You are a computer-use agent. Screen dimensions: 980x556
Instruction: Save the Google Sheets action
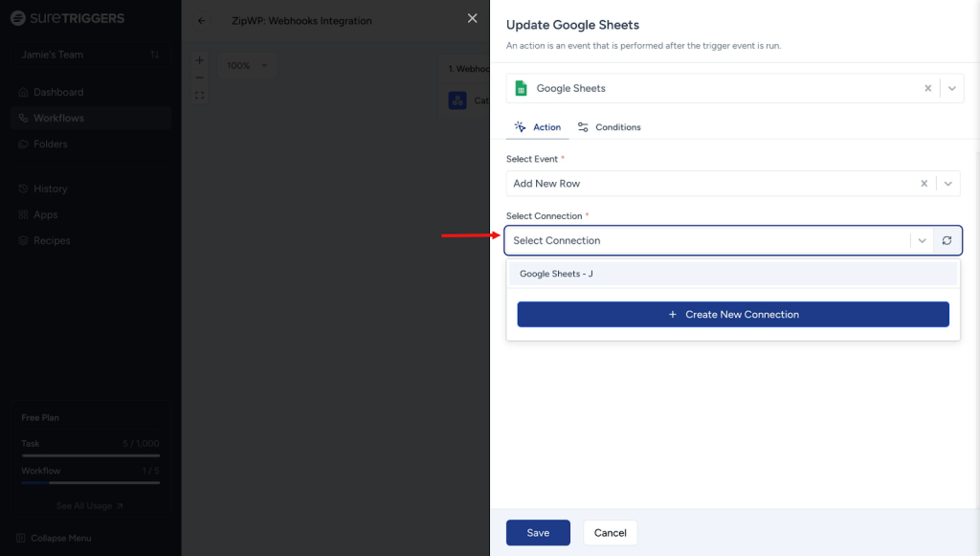click(x=538, y=533)
